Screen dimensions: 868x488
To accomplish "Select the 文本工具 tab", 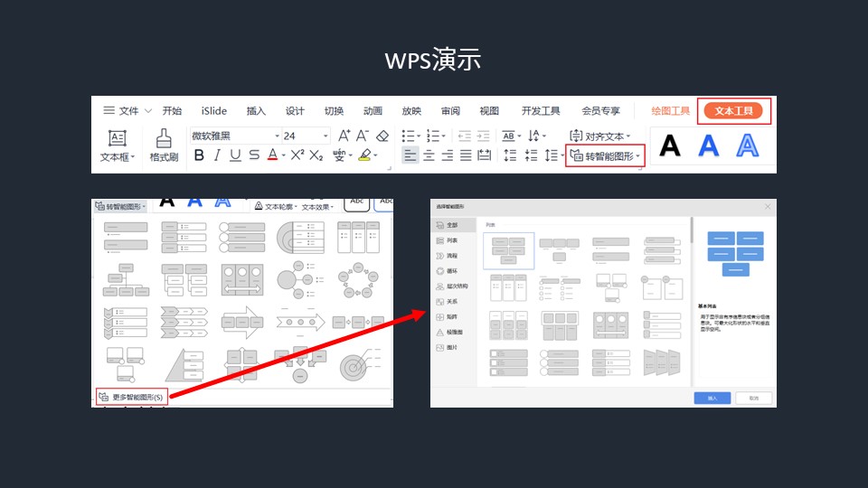I will click(x=733, y=110).
